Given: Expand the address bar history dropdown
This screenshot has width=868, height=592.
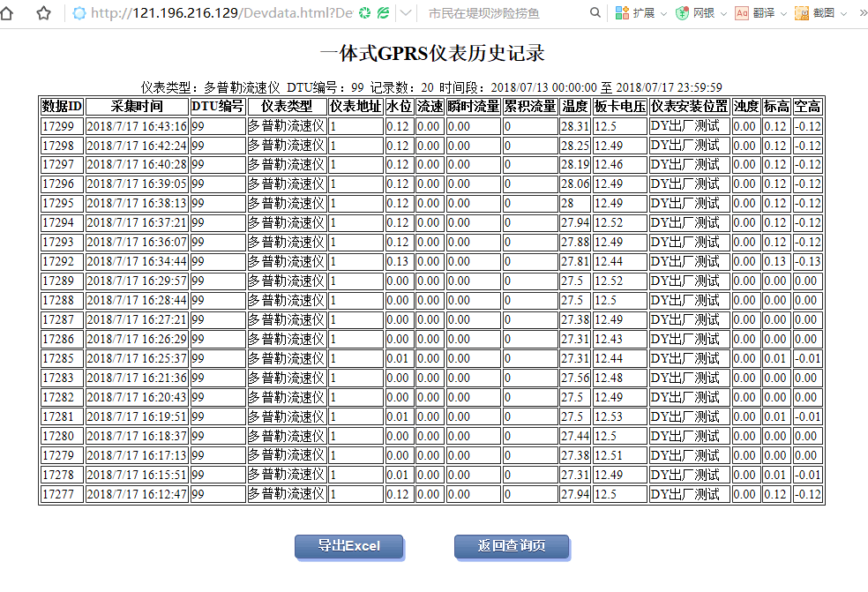Looking at the screenshot, I should pos(405,13).
